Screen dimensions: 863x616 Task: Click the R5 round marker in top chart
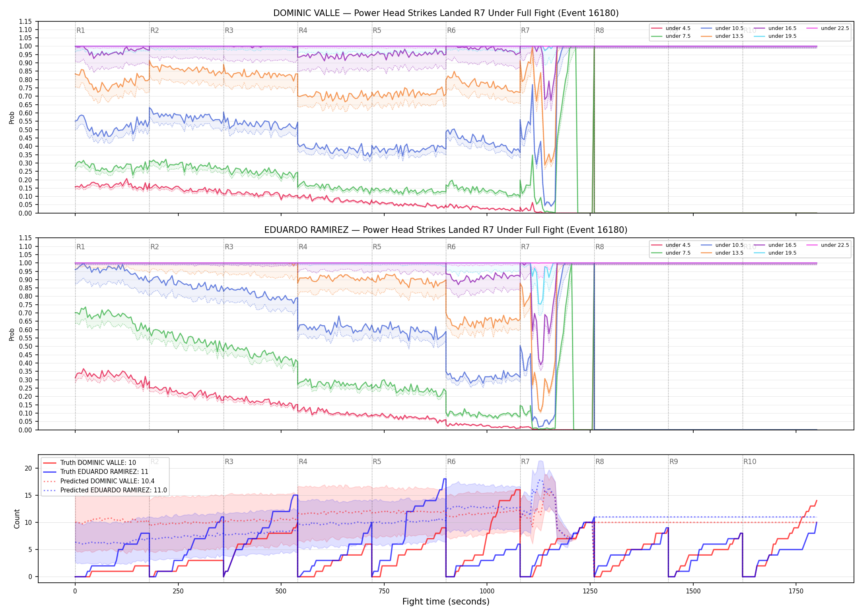377,30
